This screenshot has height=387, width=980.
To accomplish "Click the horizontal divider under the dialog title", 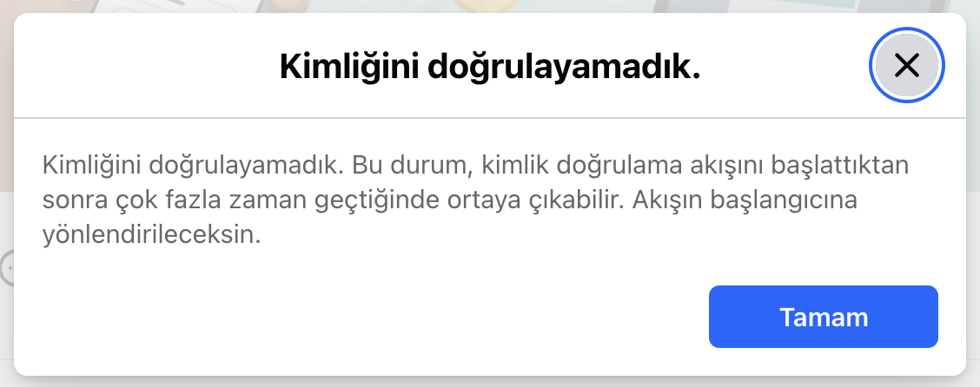I will (490, 117).
